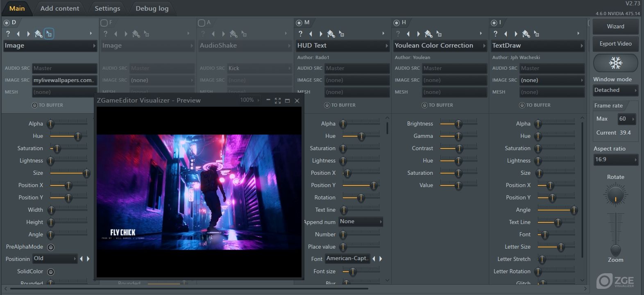
Task: Select previous effect on layer M
Action: 311,34
